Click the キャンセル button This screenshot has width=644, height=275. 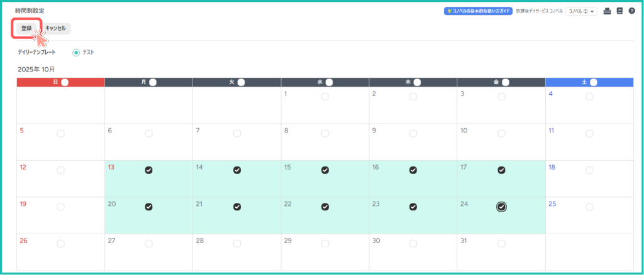56,28
